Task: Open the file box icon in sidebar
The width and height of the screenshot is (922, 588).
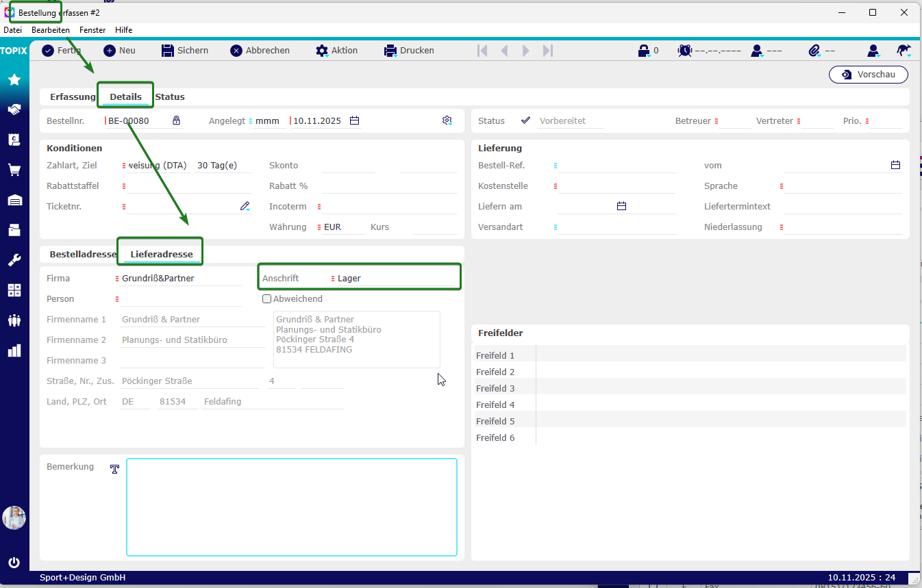Action: point(14,230)
